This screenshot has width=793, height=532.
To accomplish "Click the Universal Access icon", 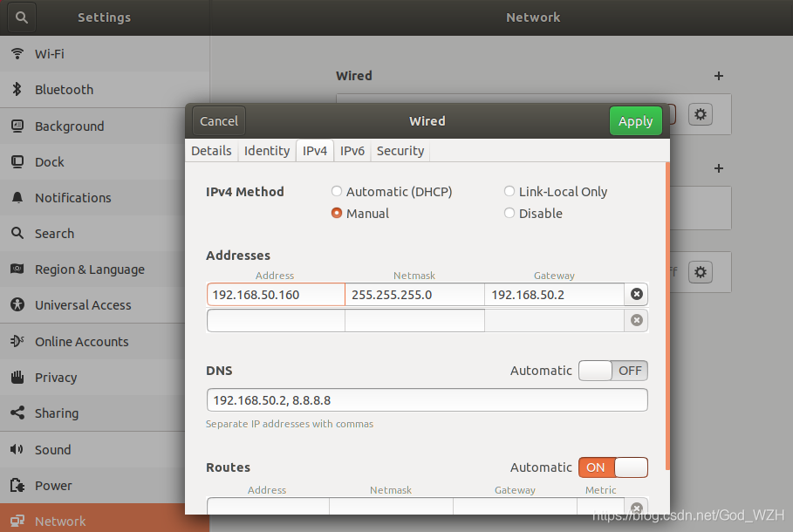I will 17,304.
